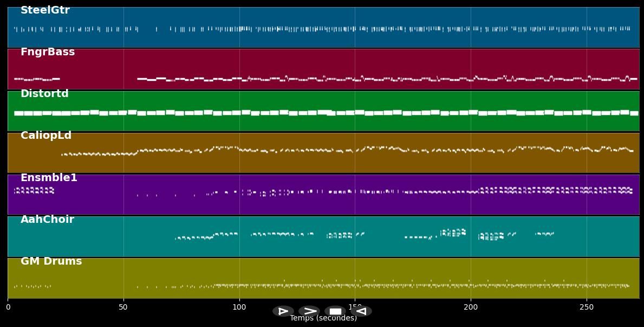Image resolution: width=644 pixels, height=327 pixels.
Task: Jump to the 100 second axis marker
Action: pos(239,307)
